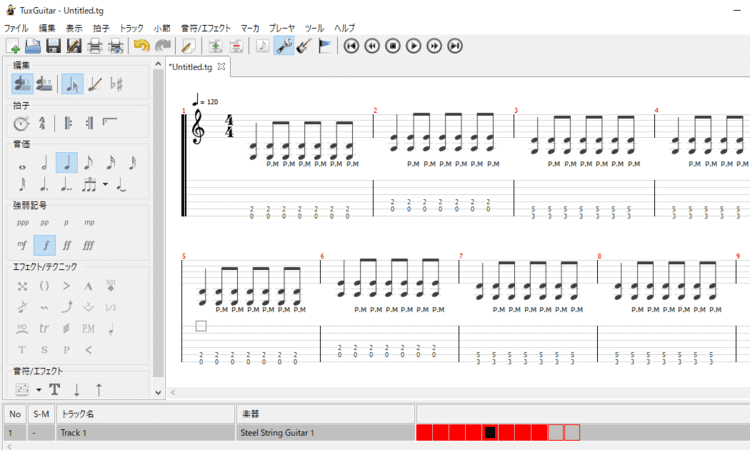This screenshot has height=450, width=750.
Task: Toggle the forte f dynamic button
Action: (x=44, y=244)
